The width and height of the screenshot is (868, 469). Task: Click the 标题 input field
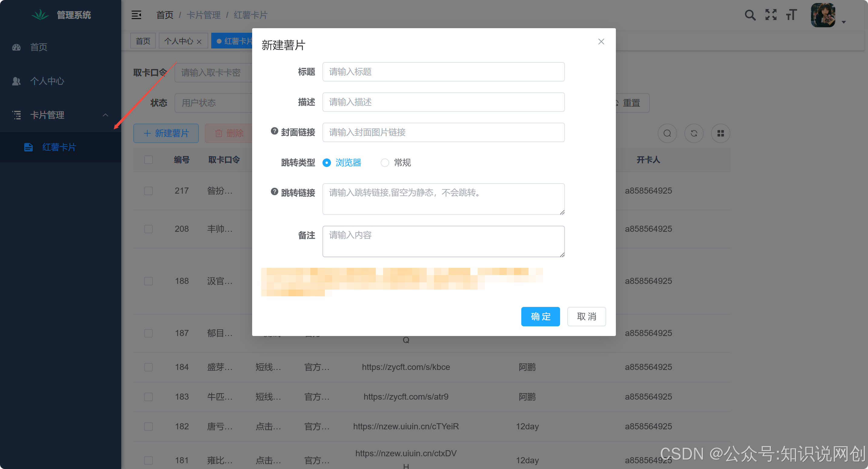(443, 72)
